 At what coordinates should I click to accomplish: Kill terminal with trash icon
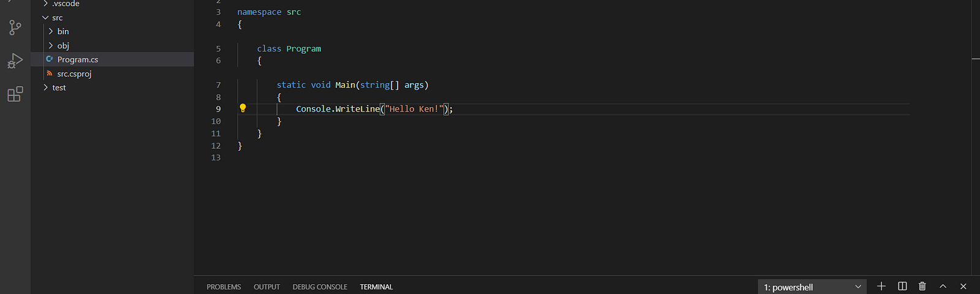coord(922,286)
